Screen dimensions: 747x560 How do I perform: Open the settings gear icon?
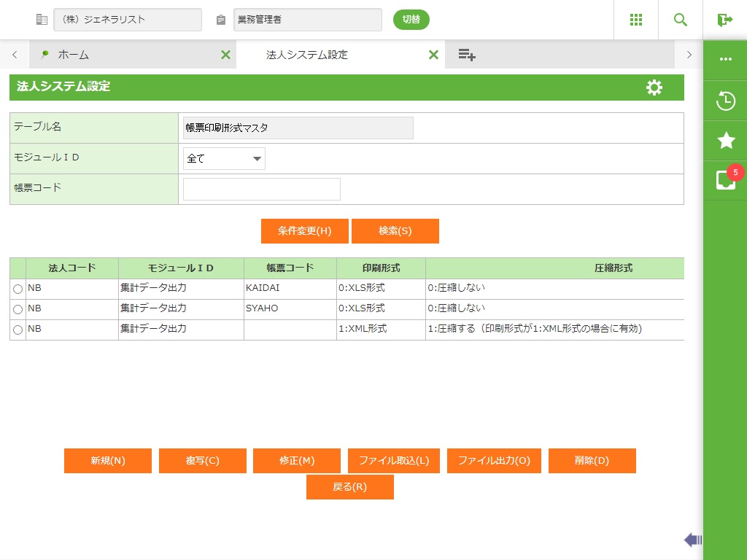[x=654, y=87]
